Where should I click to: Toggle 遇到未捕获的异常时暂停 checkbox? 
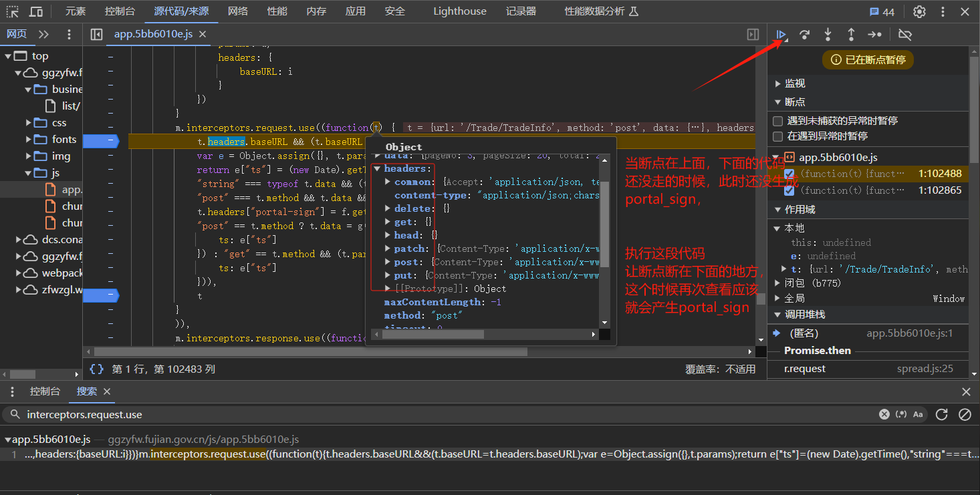[778, 121]
